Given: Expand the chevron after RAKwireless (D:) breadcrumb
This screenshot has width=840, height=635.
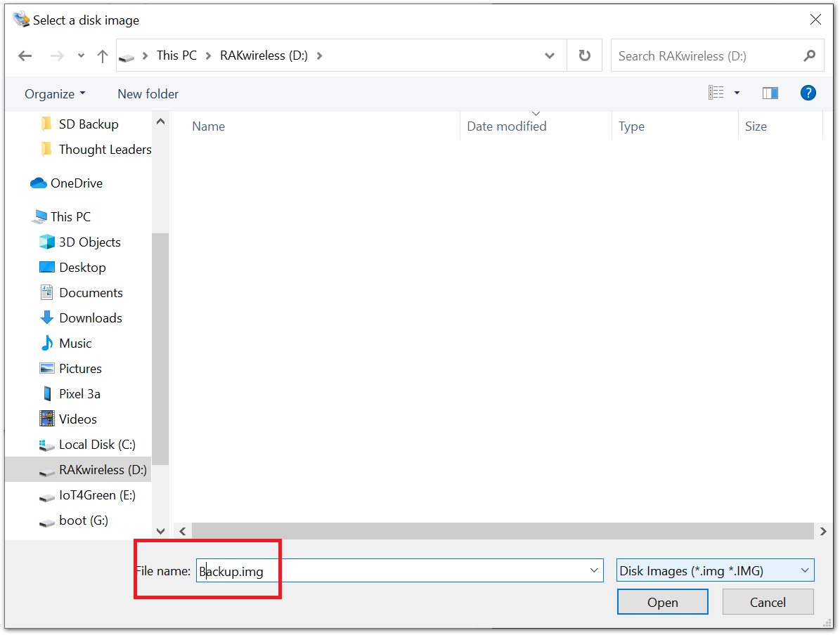Looking at the screenshot, I should click(x=320, y=55).
